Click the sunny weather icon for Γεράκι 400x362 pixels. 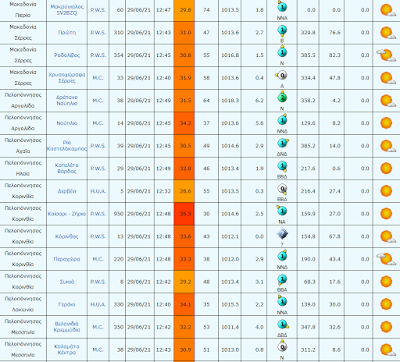[386, 304]
